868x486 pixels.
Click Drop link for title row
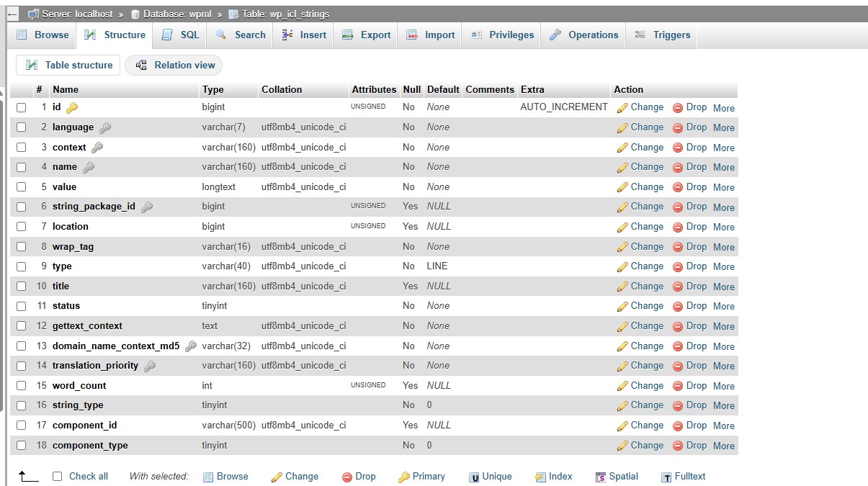click(696, 286)
